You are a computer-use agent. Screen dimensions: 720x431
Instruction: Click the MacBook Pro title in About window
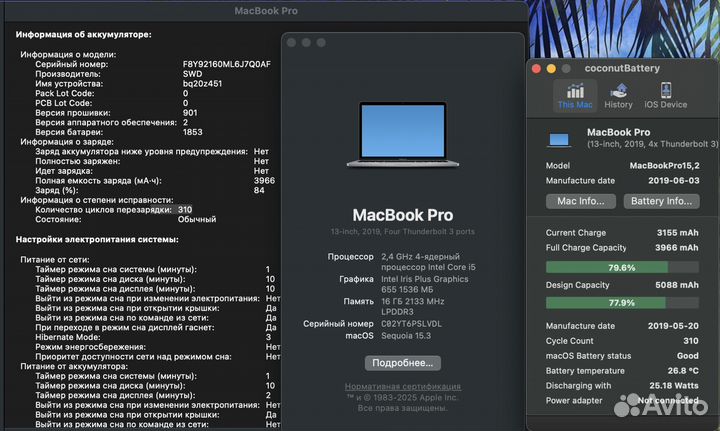(x=403, y=215)
